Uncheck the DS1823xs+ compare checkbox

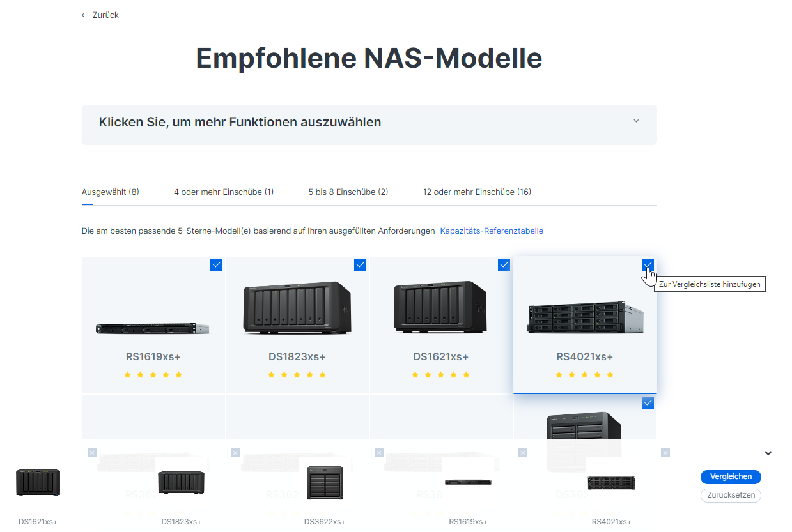[x=360, y=264]
